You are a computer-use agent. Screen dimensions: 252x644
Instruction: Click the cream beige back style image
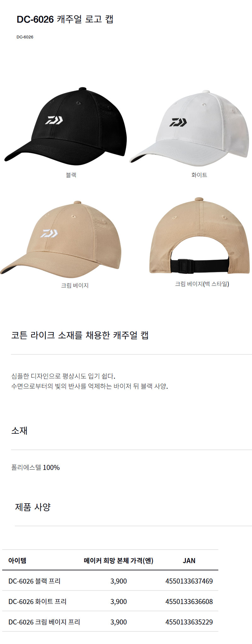pyautogui.click(x=200, y=235)
